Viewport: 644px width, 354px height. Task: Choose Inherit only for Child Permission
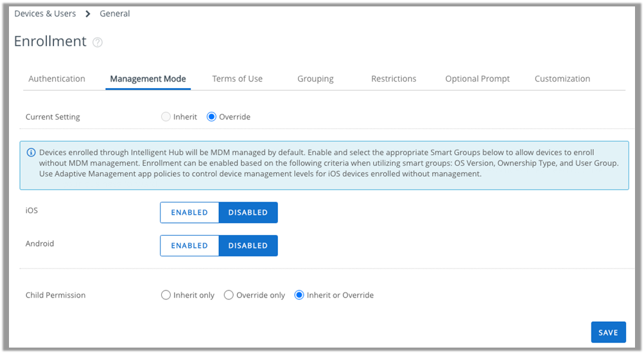(166, 295)
